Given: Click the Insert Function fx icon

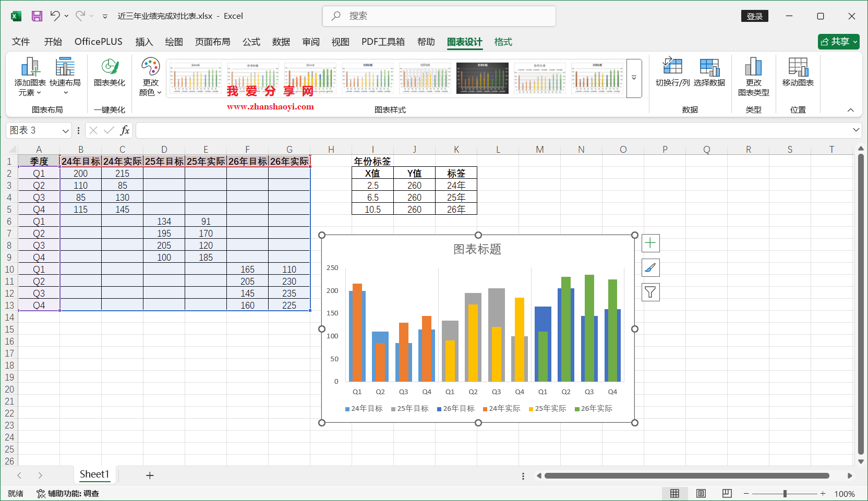Looking at the screenshot, I should (125, 130).
